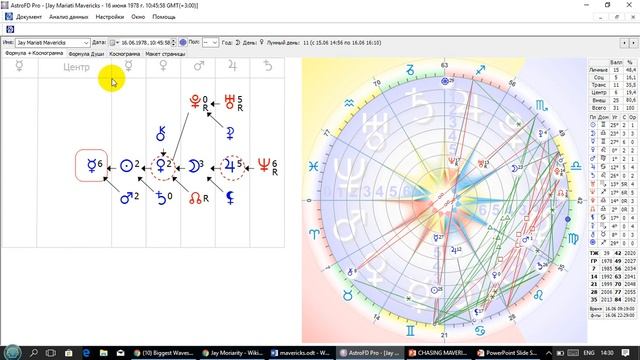Image resolution: width=640 pixels, height=360 pixels.
Task: Click the Aquarius sign on the chart wheel
Action: pyautogui.click(x=349, y=104)
